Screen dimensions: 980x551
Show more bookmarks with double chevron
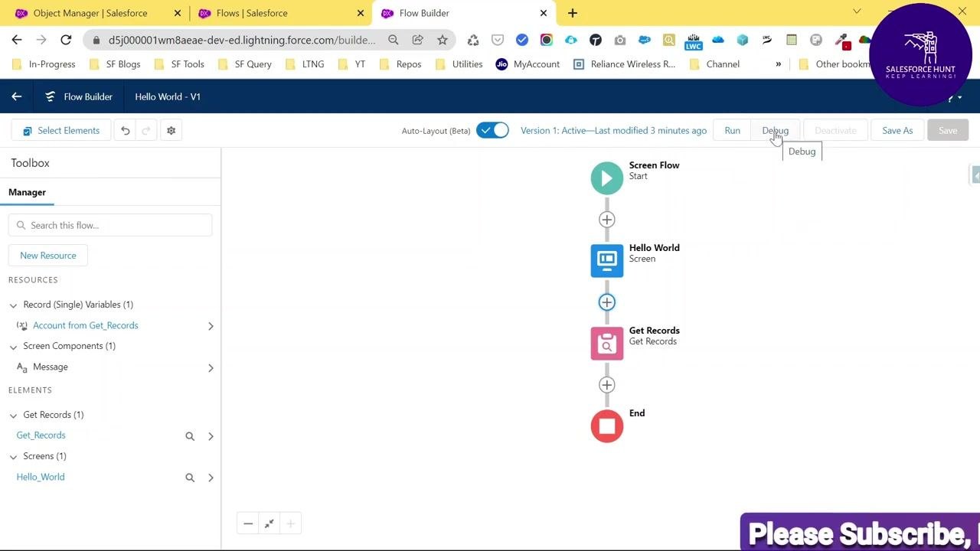point(779,64)
